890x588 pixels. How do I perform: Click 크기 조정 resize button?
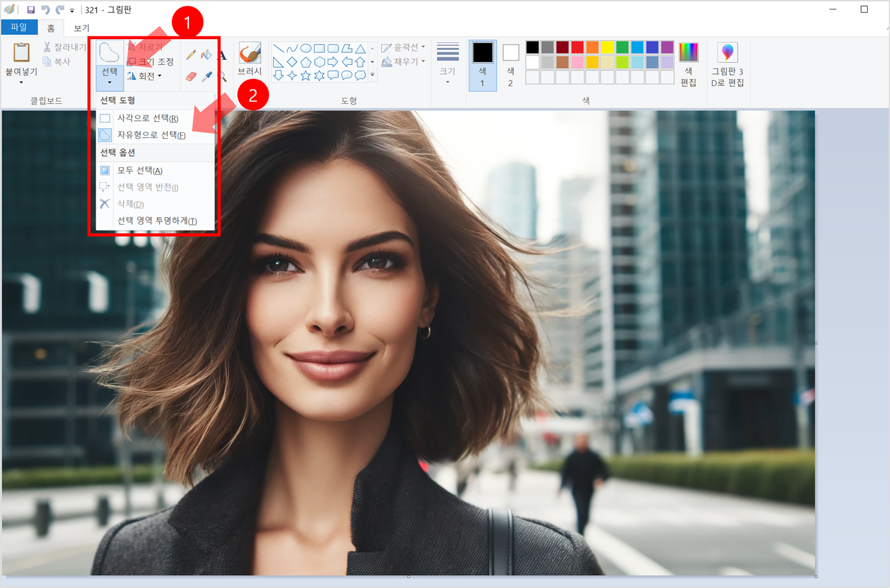pyautogui.click(x=151, y=61)
